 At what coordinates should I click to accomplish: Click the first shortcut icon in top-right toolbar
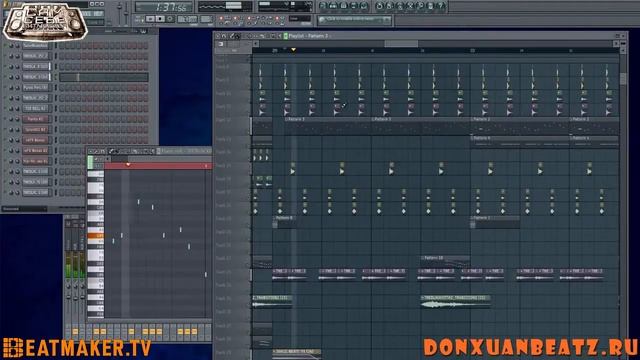click(323, 6)
